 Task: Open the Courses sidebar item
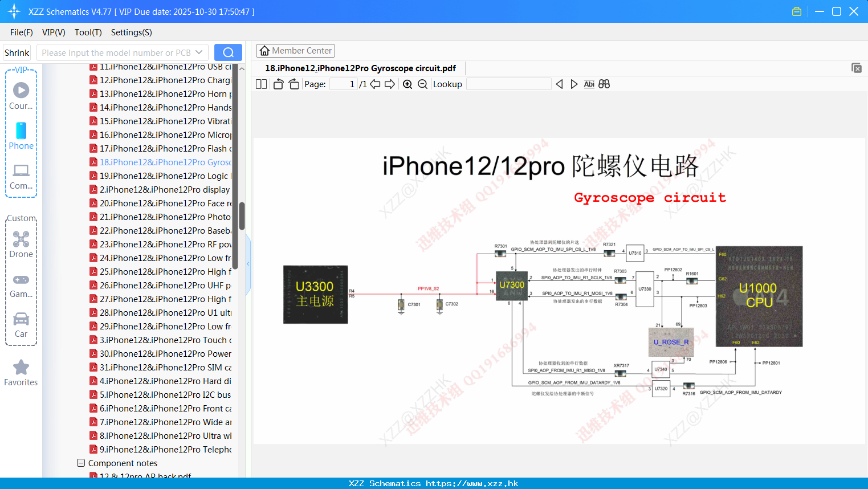(21, 96)
